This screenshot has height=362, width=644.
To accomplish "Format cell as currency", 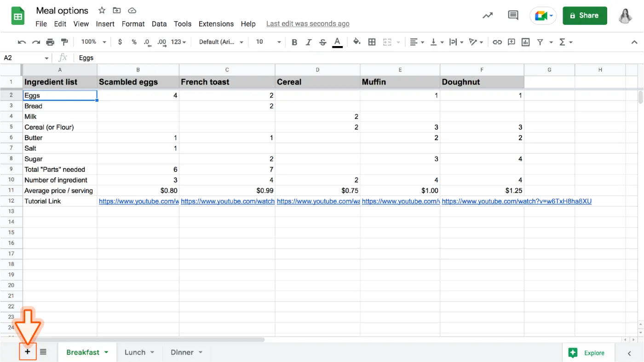I will pyautogui.click(x=120, y=42).
